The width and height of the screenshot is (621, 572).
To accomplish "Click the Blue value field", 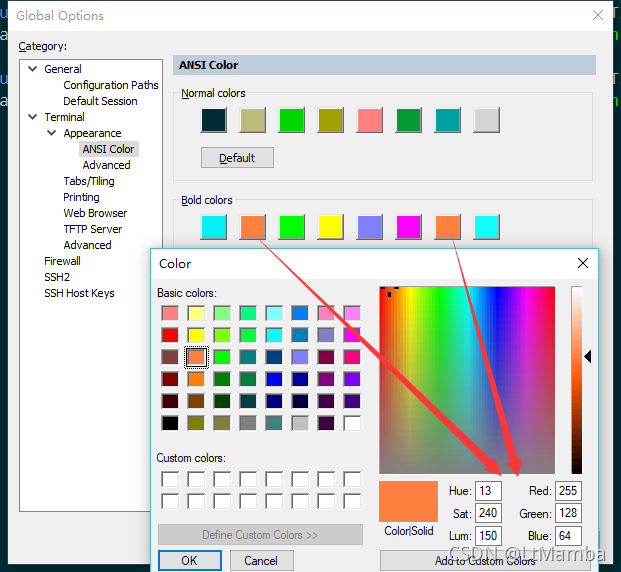I will (x=568, y=536).
